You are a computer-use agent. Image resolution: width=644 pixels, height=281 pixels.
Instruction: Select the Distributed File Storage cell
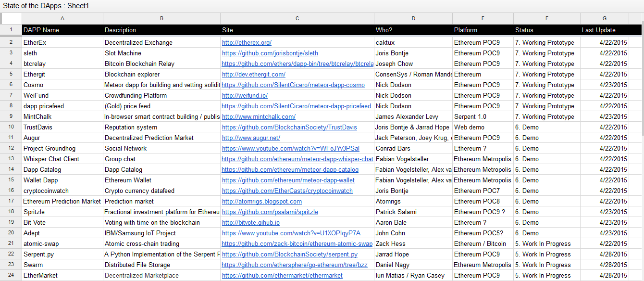(x=161, y=265)
